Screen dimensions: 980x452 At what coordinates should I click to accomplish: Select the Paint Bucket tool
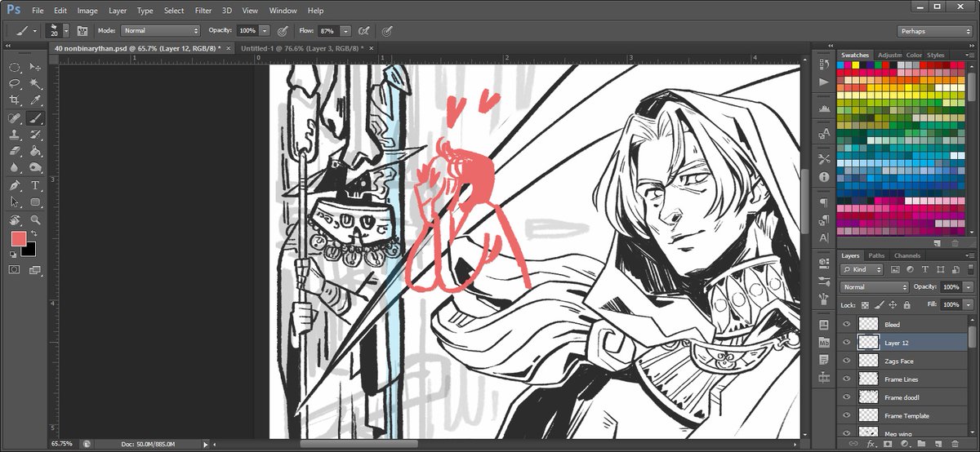coord(35,151)
